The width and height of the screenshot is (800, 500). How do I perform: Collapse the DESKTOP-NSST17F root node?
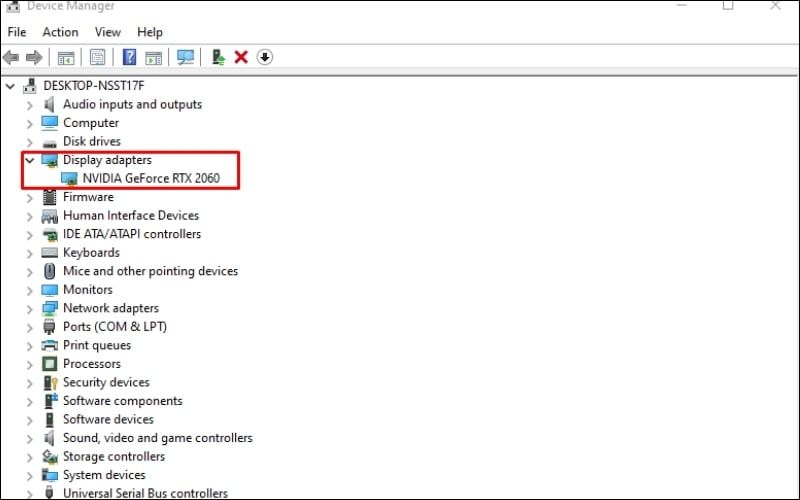10,86
